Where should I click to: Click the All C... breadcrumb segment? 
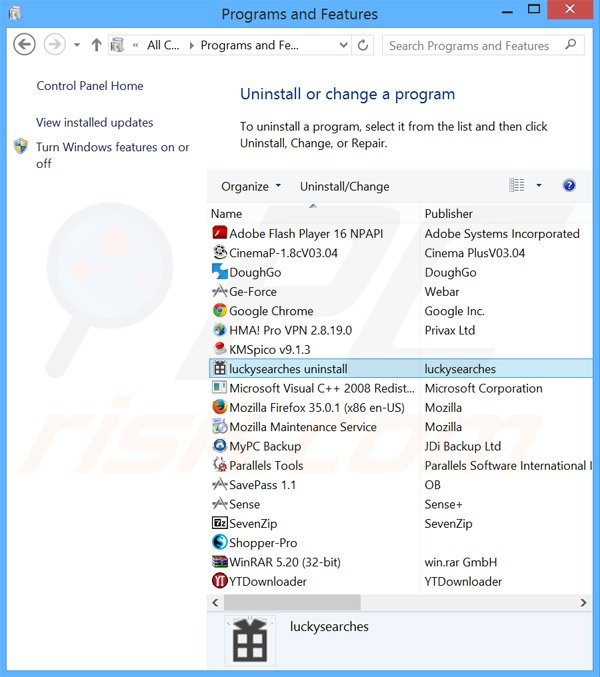(x=163, y=45)
